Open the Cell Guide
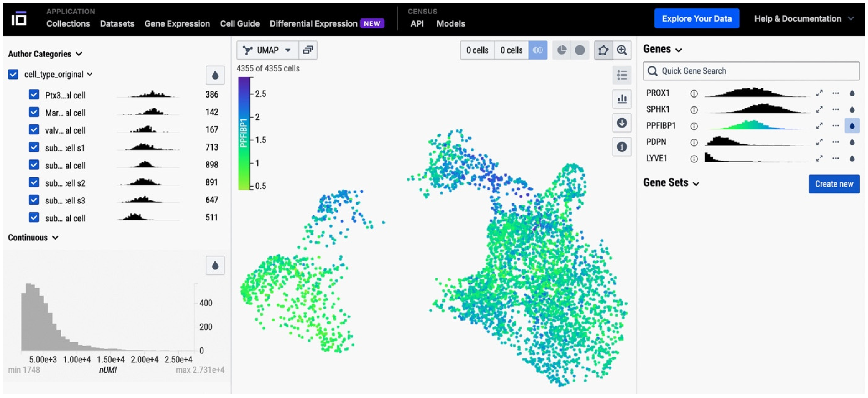Screen dimensions: 868x398 [x=240, y=24]
